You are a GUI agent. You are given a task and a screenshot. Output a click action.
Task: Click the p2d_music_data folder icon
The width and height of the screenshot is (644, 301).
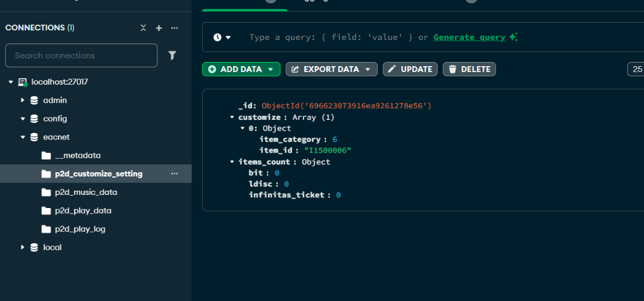click(47, 193)
